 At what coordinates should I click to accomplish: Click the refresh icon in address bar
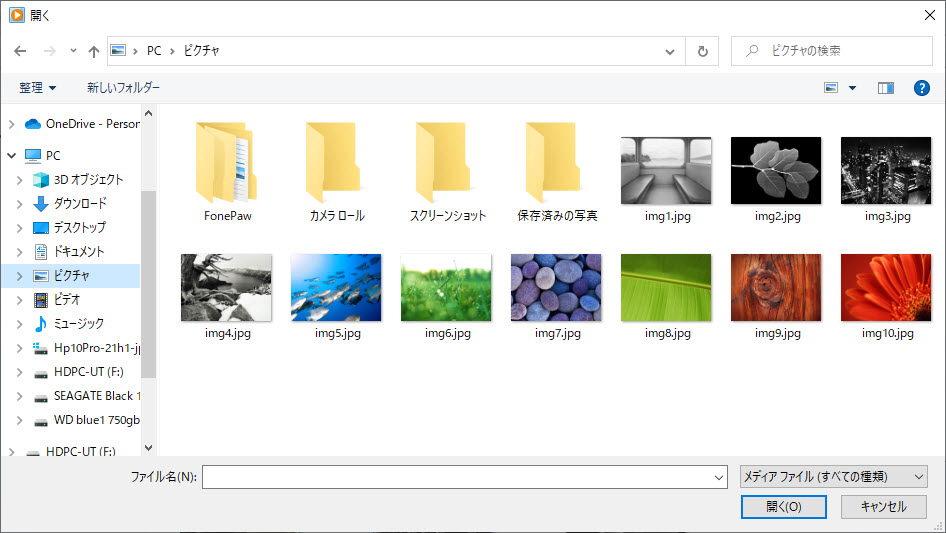coord(702,51)
